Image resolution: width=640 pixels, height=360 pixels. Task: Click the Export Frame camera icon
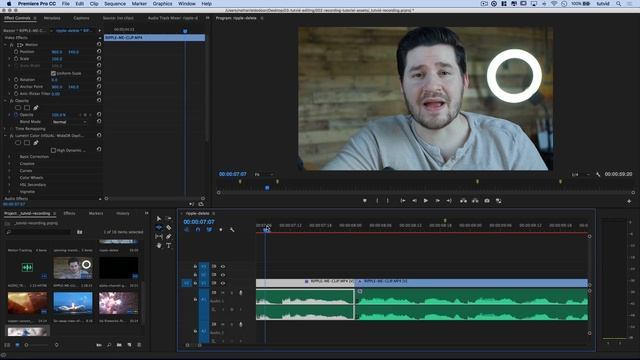point(487,201)
